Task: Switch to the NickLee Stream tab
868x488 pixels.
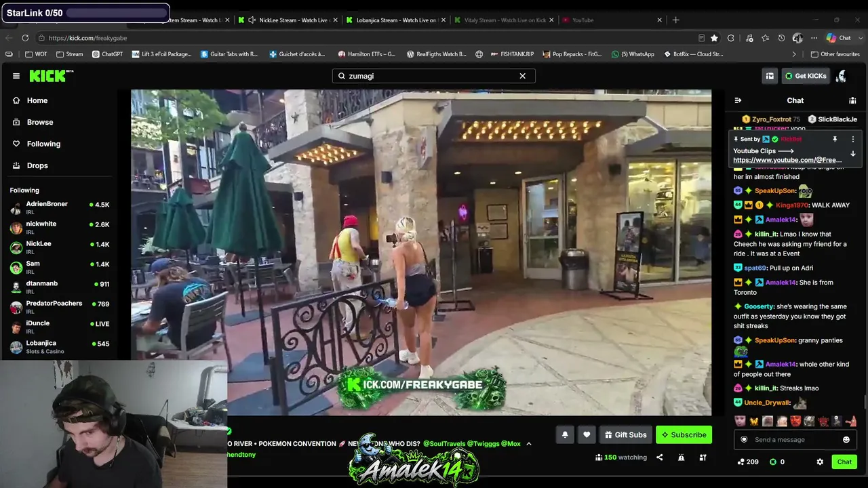Action: pyautogui.click(x=288, y=20)
